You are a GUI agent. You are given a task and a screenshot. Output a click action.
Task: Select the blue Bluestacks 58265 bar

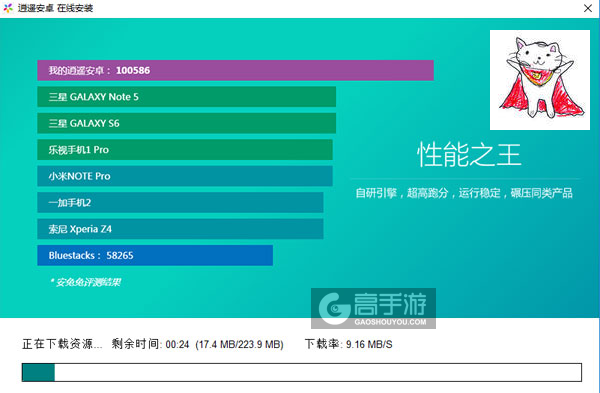tap(155, 255)
